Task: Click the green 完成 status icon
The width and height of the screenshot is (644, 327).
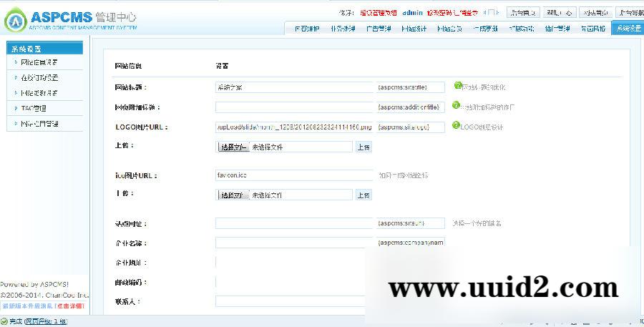Action: tap(4, 321)
